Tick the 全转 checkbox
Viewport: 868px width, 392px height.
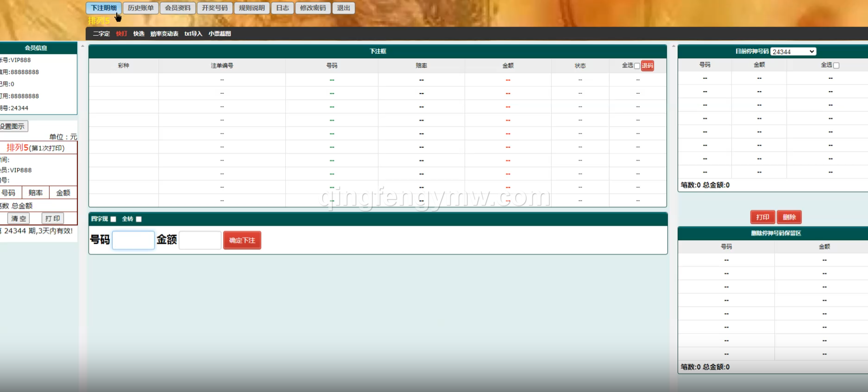tap(139, 219)
